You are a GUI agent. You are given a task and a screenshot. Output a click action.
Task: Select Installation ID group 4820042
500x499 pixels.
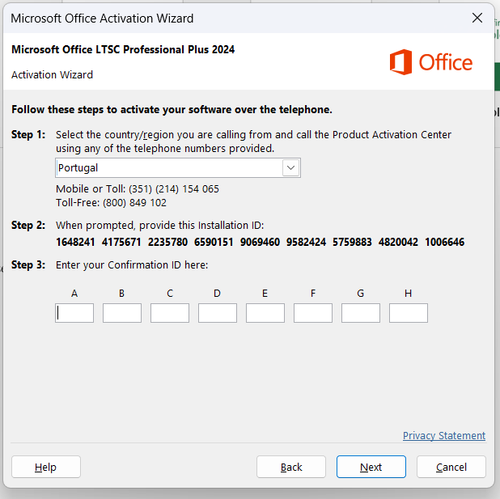(398, 242)
